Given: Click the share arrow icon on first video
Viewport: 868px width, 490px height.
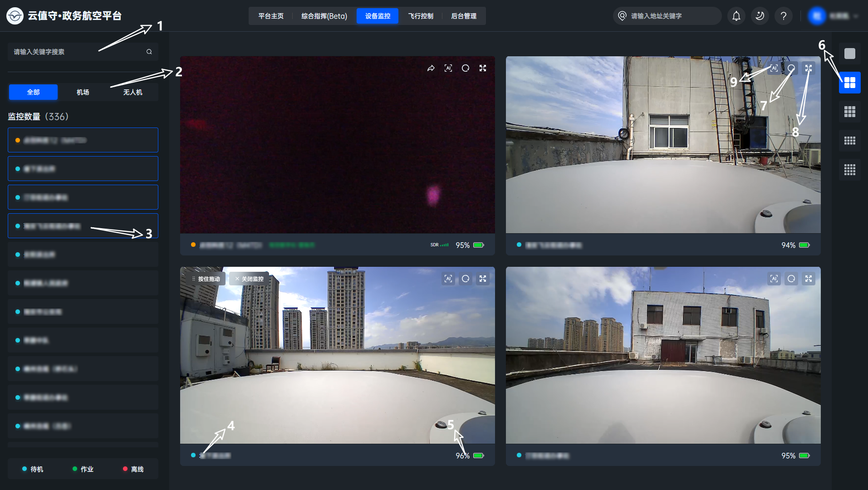Looking at the screenshot, I should (x=431, y=68).
